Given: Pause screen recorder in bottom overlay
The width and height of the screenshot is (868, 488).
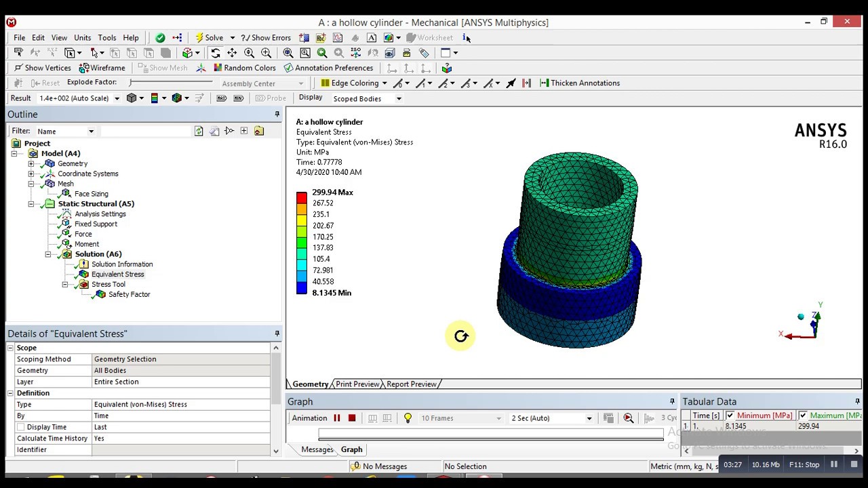Looking at the screenshot, I should (x=834, y=464).
